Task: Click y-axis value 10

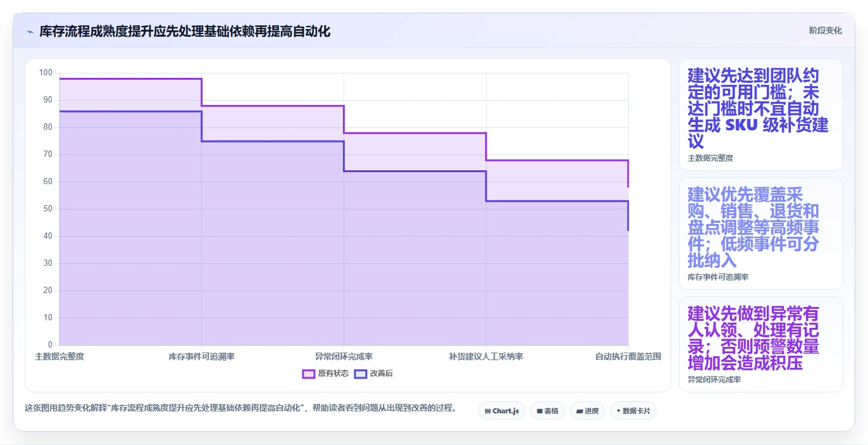Action: [48, 318]
